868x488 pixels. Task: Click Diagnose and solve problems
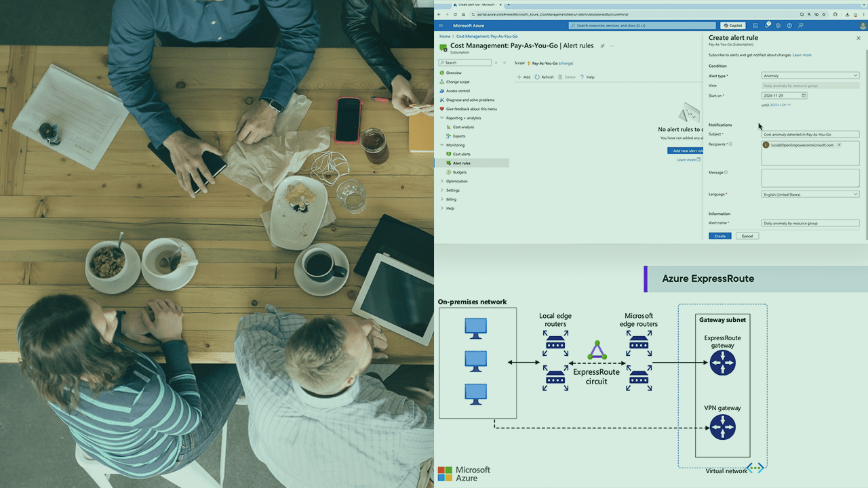click(470, 100)
